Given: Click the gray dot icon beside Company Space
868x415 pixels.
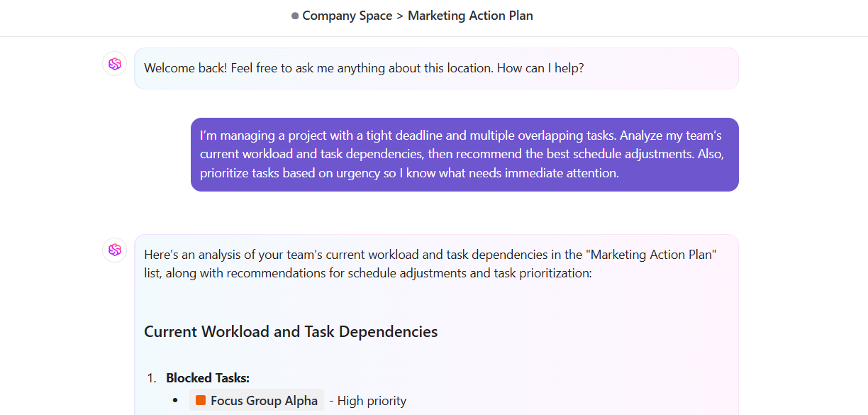Looking at the screenshot, I should [295, 16].
